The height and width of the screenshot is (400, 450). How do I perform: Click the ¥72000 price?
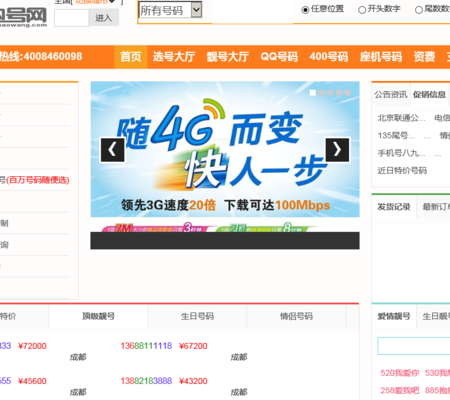coord(32,346)
